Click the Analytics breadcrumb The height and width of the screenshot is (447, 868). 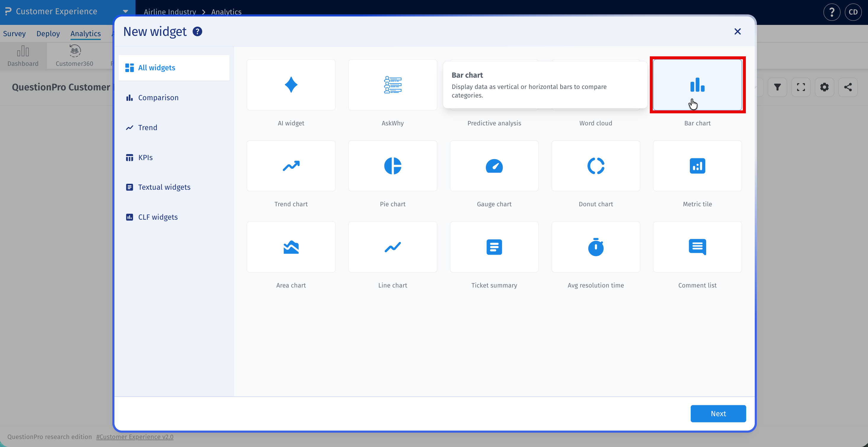[226, 12]
